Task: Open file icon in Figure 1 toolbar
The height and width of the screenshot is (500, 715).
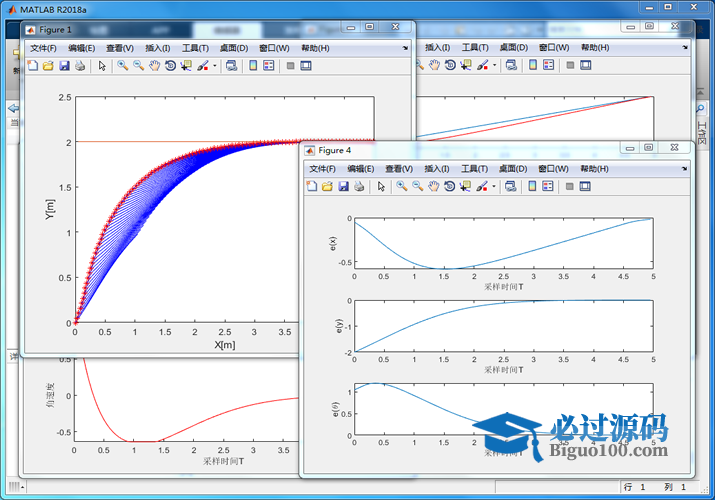Action: click(48, 66)
